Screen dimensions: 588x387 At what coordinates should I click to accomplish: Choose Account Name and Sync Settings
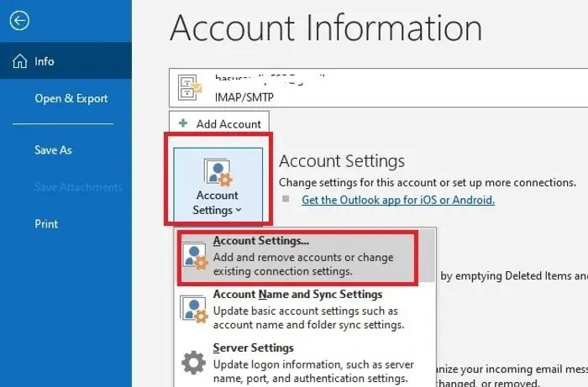tap(307, 309)
